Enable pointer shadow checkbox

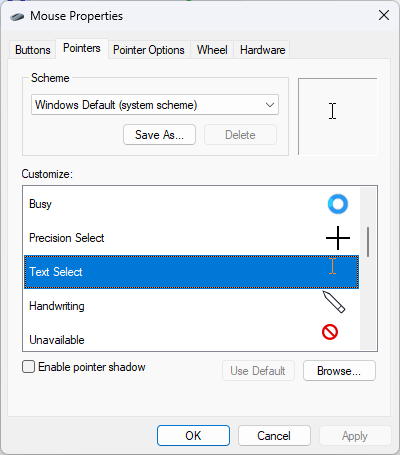(x=28, y=367)
